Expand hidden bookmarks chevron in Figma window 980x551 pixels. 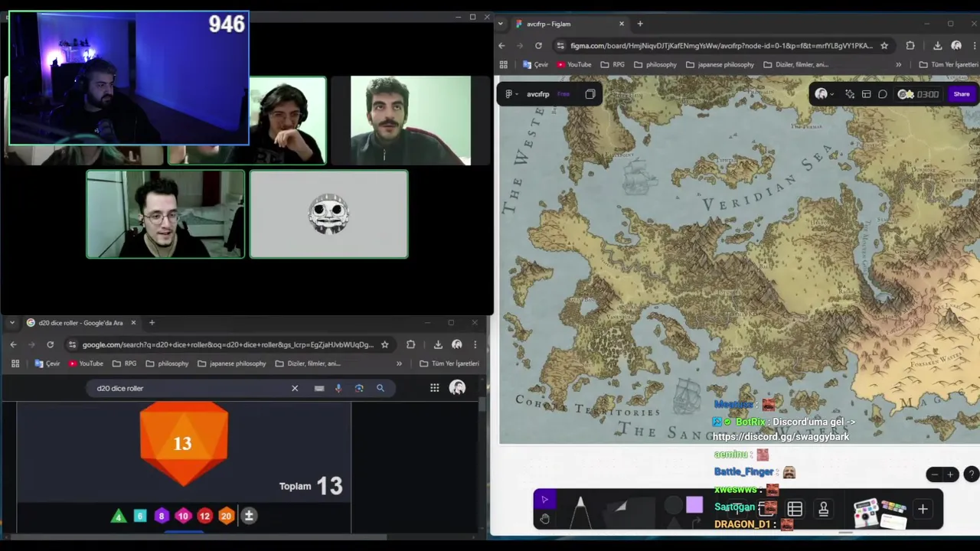(898, 64)
